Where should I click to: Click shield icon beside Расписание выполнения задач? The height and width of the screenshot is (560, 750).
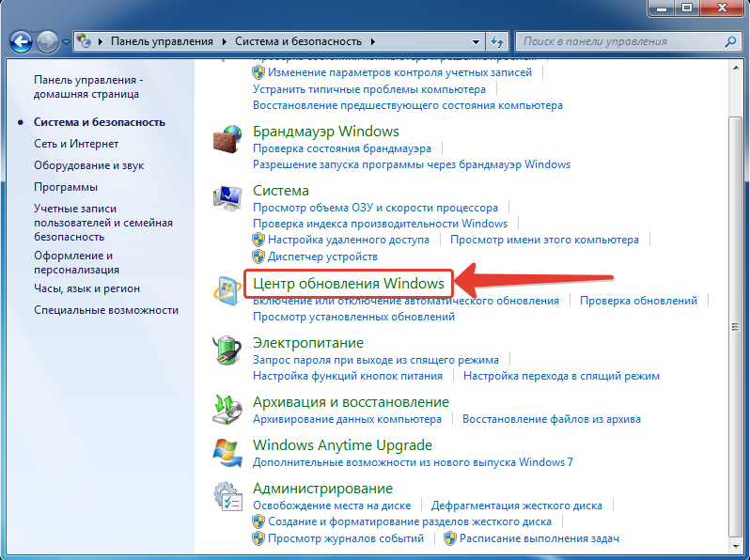point(450,538)
